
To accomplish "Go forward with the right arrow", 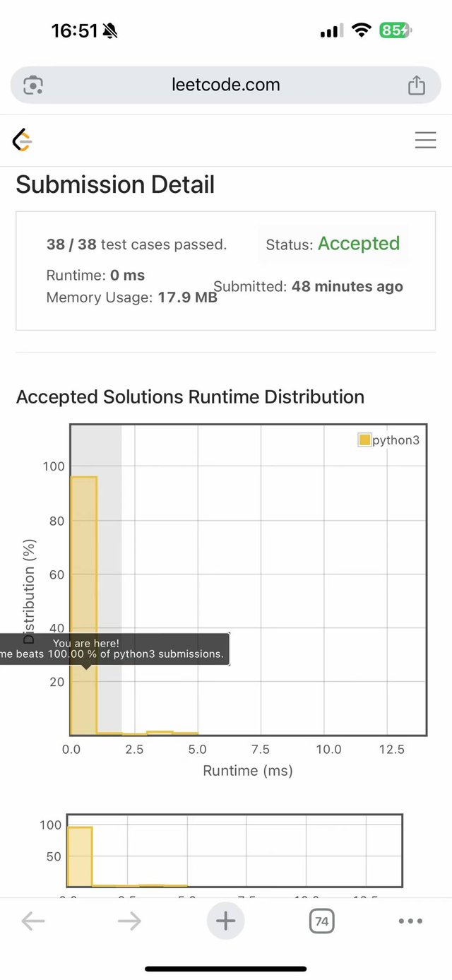I will pos(129,921).
